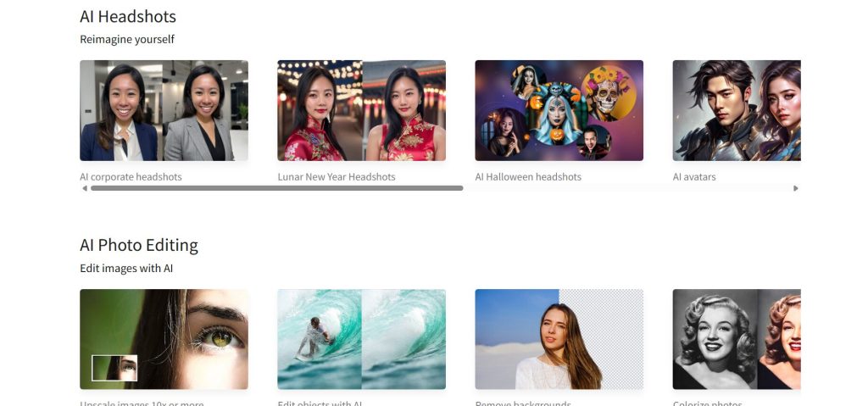The image size is (868, 406).
Task: Open the surfer wave object editing thumbnail
Action: point(361,339)
